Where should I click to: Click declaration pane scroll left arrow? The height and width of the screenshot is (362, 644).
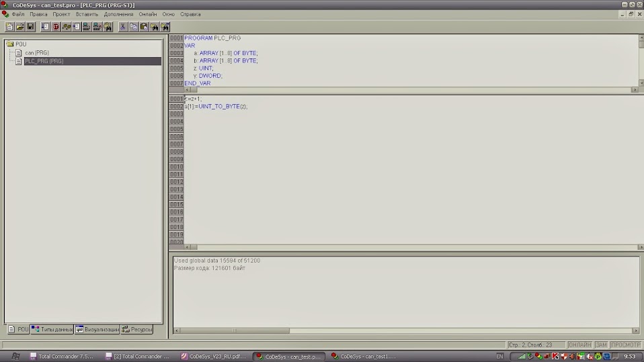[187, 89]
